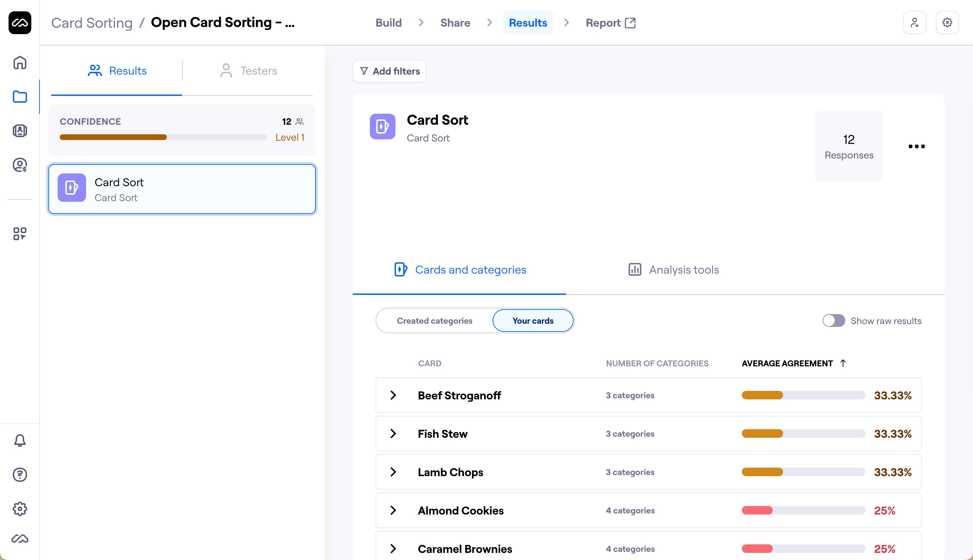The width and height of the screenshot is (973, 560).
Task: Click the home icon in sidebar
Action: pyautogui.click(x=20, y=63)
